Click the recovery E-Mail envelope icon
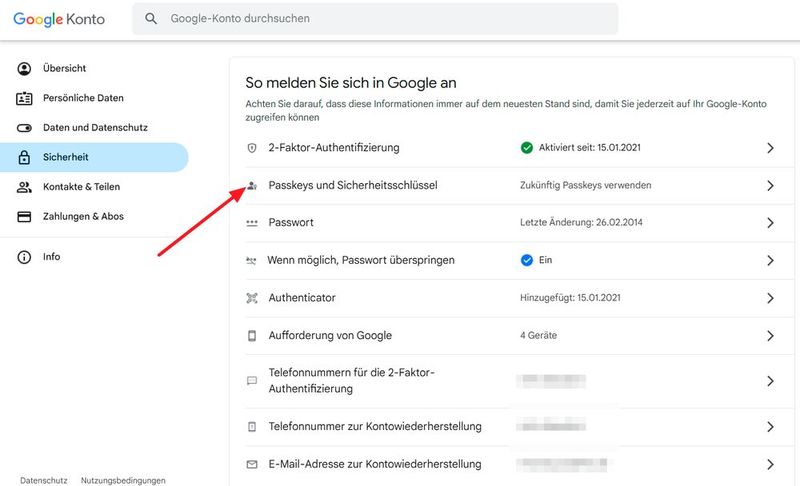The width and height of the screenshot is (800, 486). [252, 465]
